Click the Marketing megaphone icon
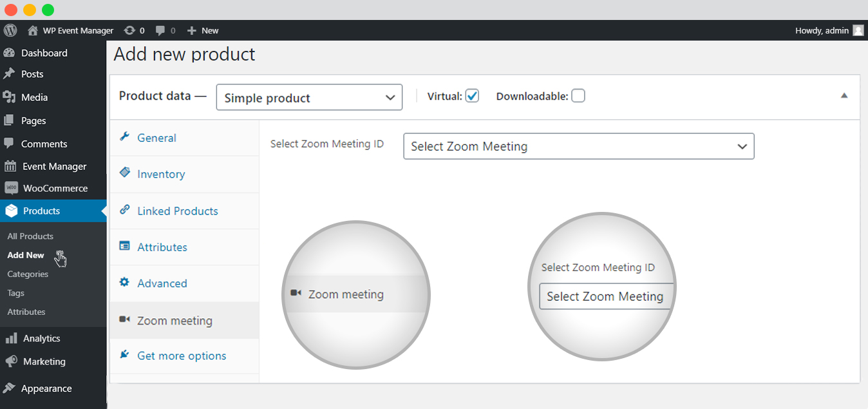Image resolution: width=868 pixels, height=409 pixels. [x=11, y=361]
